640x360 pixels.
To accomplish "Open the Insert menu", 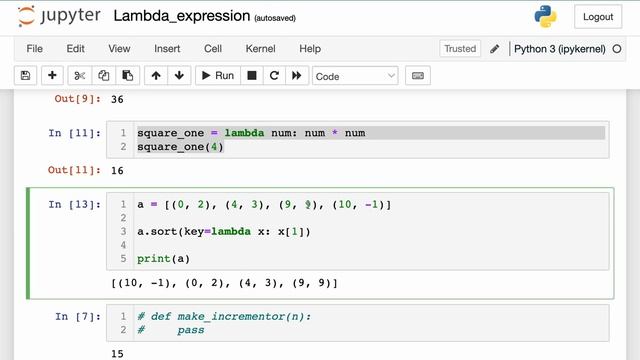I will click(x=167, y=49).
